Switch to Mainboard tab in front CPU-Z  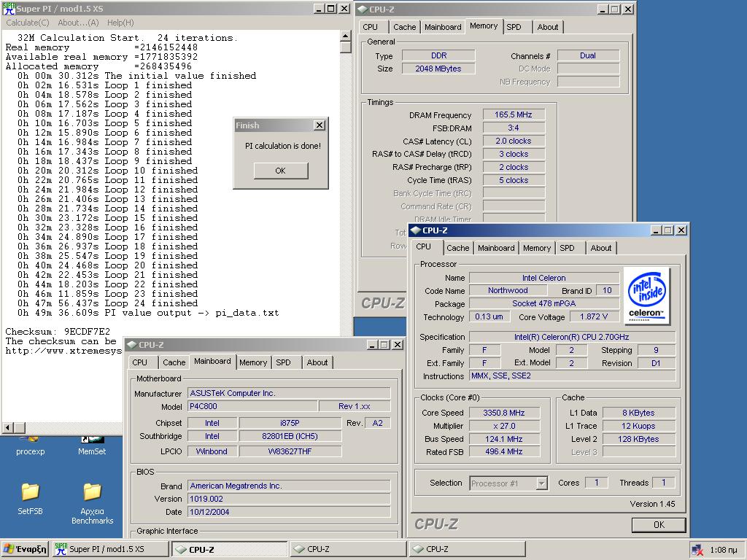(x=496, y=248)
